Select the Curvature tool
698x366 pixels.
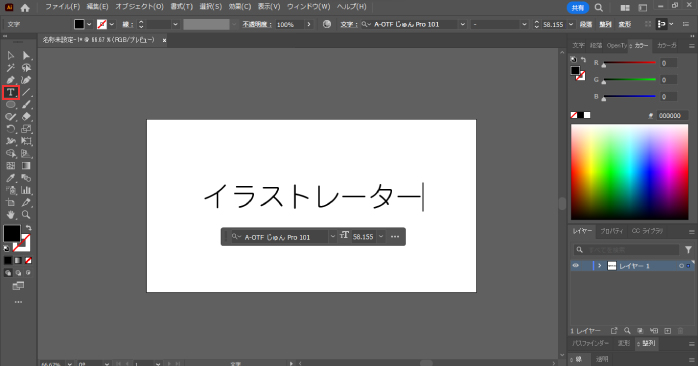pyautogui.click(x=26, y=80)
